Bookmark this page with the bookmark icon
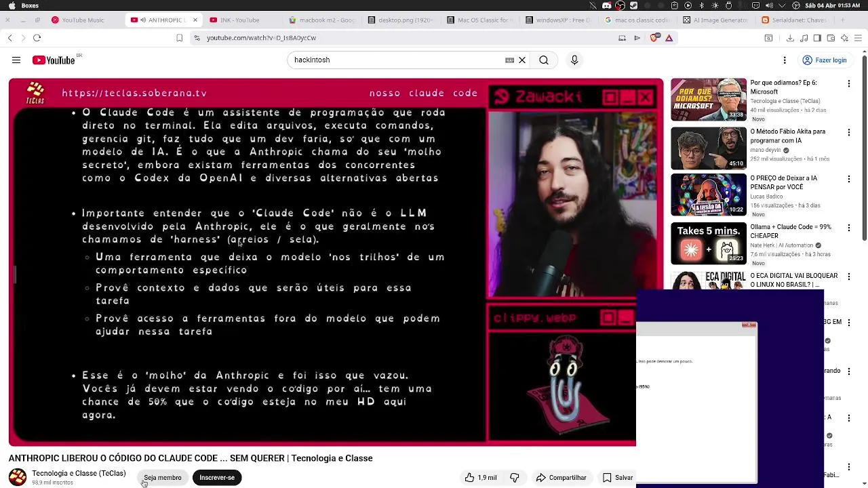This screenshot has height=488, width=868. pyautogui.click(x=179, y=38)
